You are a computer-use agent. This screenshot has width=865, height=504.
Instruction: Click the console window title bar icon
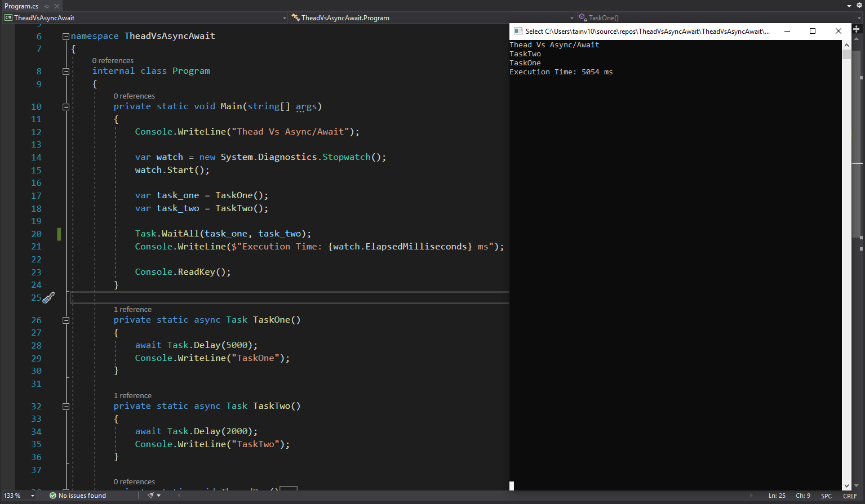tap(518, 32)
